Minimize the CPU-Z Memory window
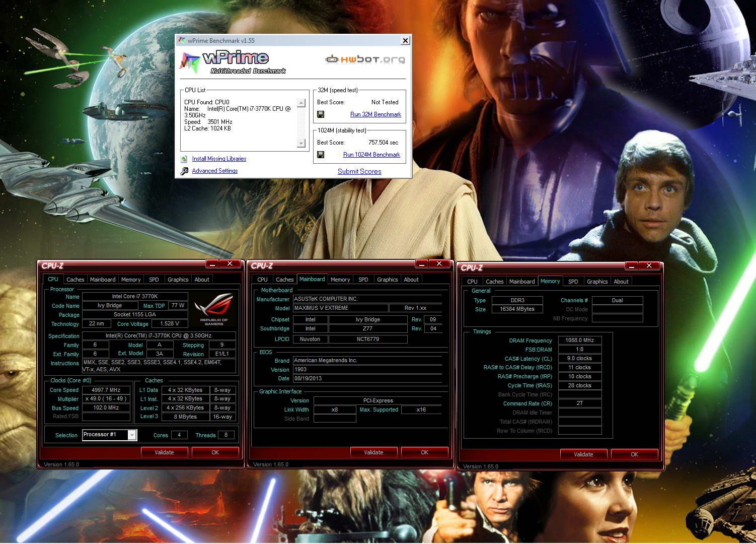This screenshot has height=544, width=756. 631,266
